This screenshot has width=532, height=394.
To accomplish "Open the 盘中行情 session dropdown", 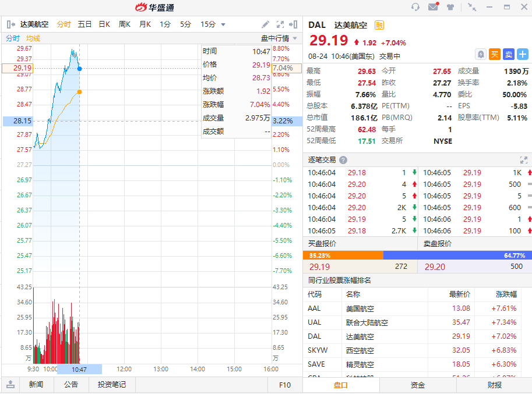I will point(279,38).
